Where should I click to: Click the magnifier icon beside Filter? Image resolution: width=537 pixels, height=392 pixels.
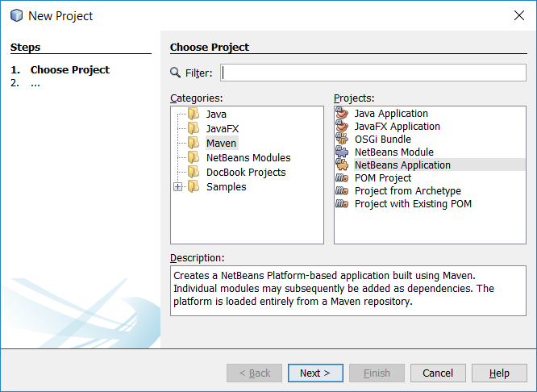coord(175,73)
